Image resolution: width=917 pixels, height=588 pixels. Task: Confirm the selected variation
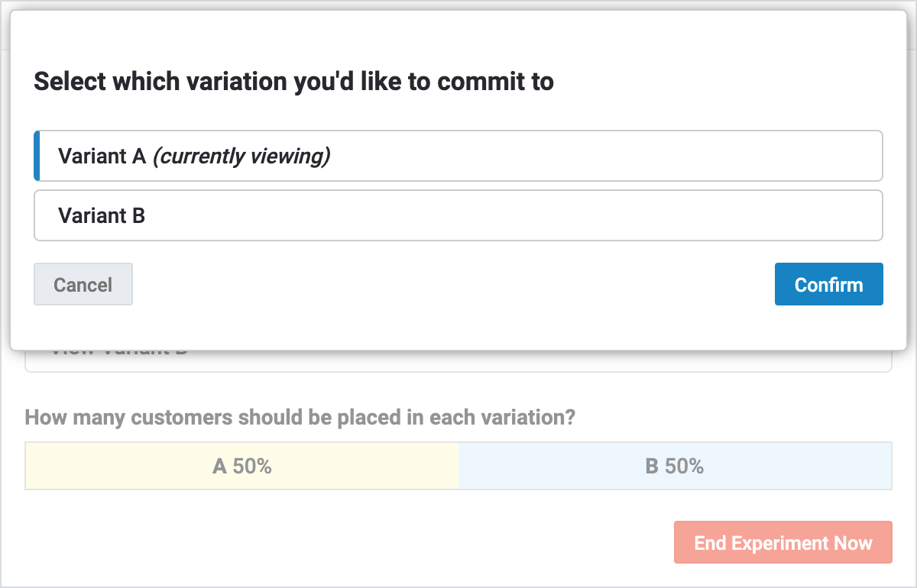828,284
